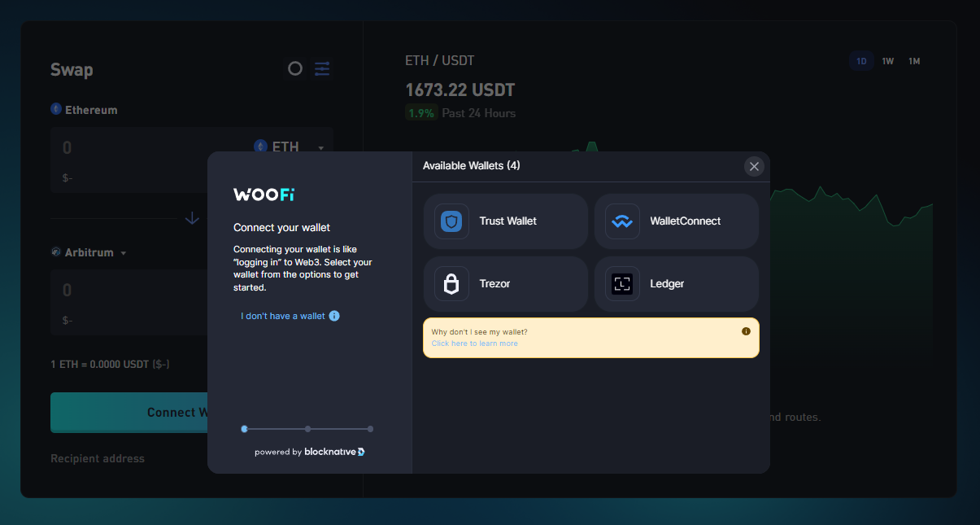The width and height of the screenshot is (980, 525).
Task: Select Trust Wallet option
Action: [505, 221]
